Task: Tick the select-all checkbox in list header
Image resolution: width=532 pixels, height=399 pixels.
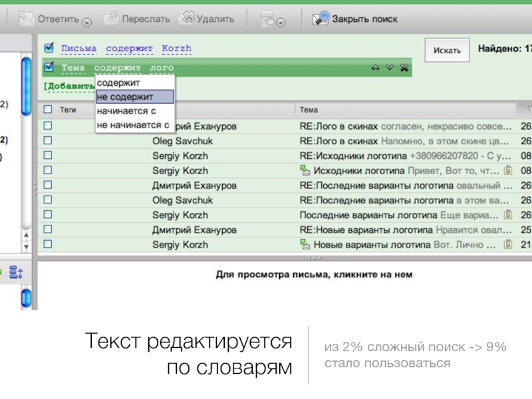Action: click(x=48, y=110)
